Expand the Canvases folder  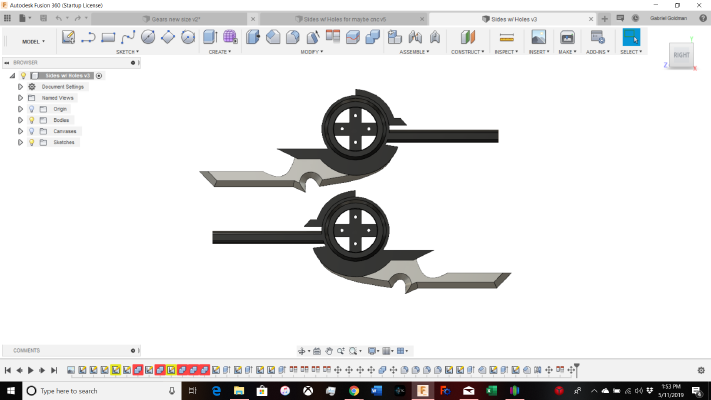[20, 131]
